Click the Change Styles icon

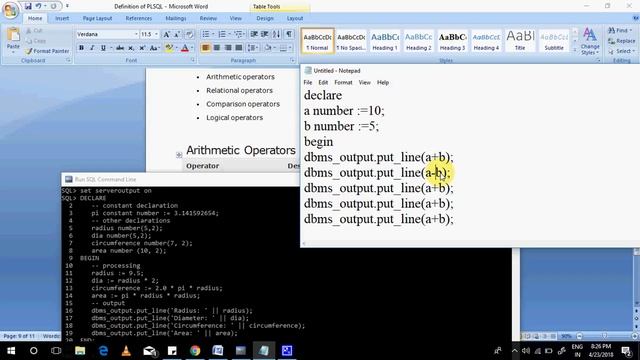[x=590, y=41]
